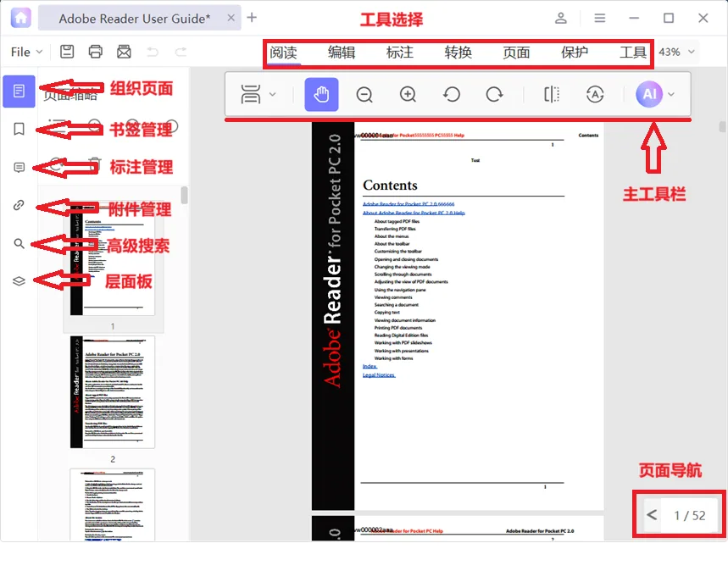Select the third page thumbnail

[x=113, y=505]
